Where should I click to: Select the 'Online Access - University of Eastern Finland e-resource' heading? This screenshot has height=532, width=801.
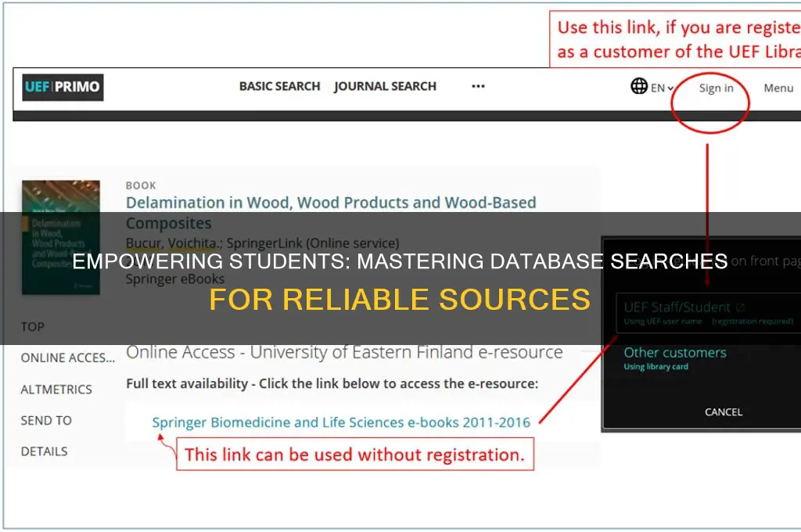pyautogui.click(x=344, y=352)
